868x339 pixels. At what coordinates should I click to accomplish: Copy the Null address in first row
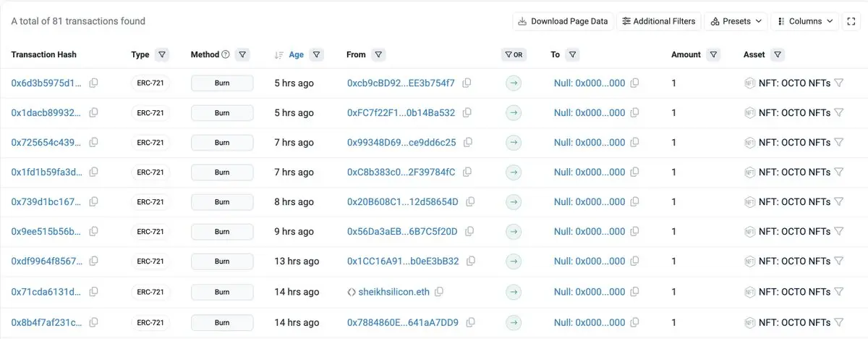[634, 83]
